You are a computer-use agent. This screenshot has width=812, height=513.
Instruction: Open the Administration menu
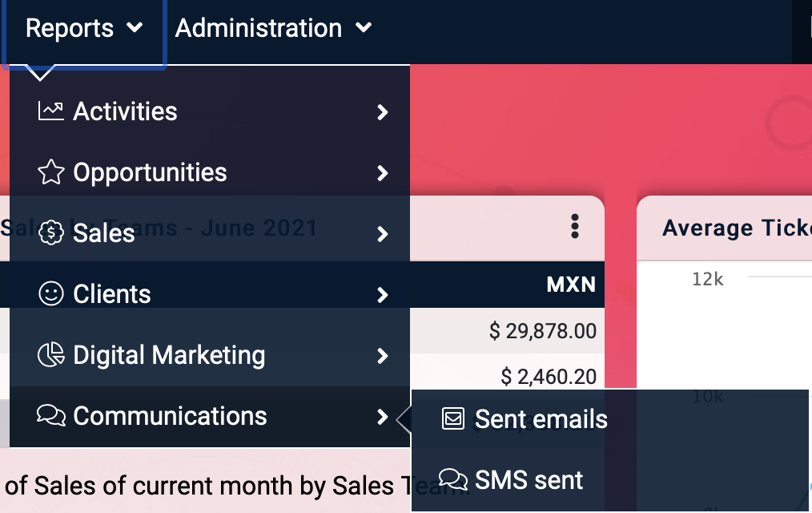tap(273, 28)
